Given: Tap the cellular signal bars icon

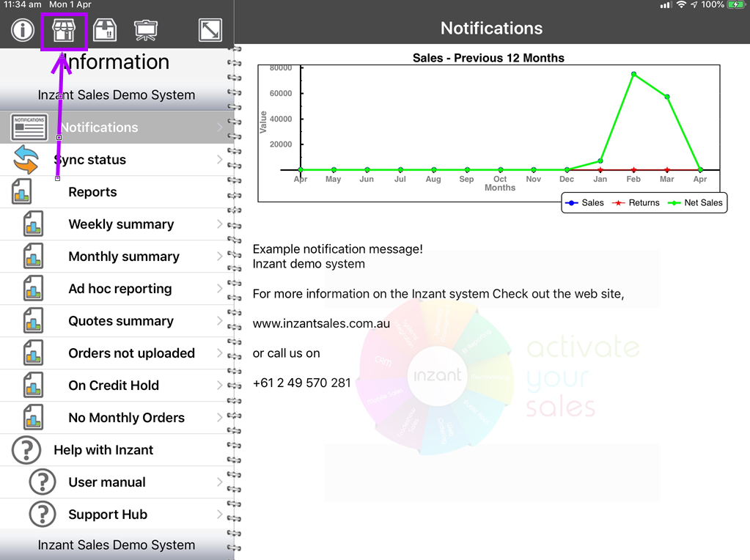Looking at the screenshot, I should tap(666, 5).
